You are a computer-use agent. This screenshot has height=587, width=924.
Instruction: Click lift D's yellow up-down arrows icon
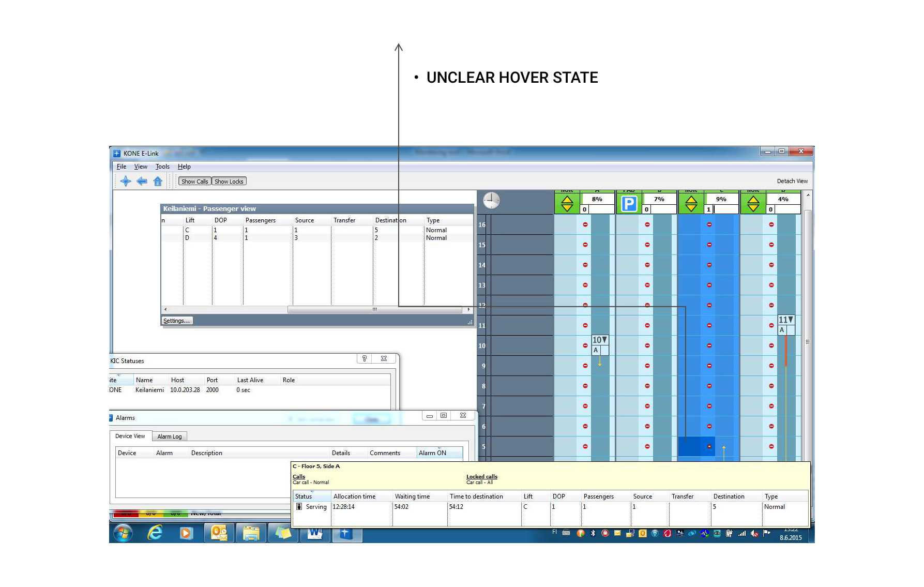click(x=753, y=204)
